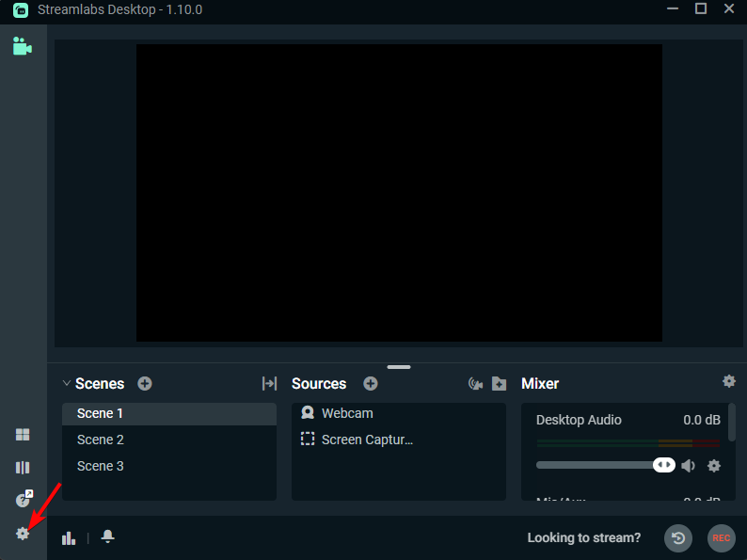Adjust the Desktop Audio volume slider
The height and width of the screenshot is (560, 747).
(606, 465)
